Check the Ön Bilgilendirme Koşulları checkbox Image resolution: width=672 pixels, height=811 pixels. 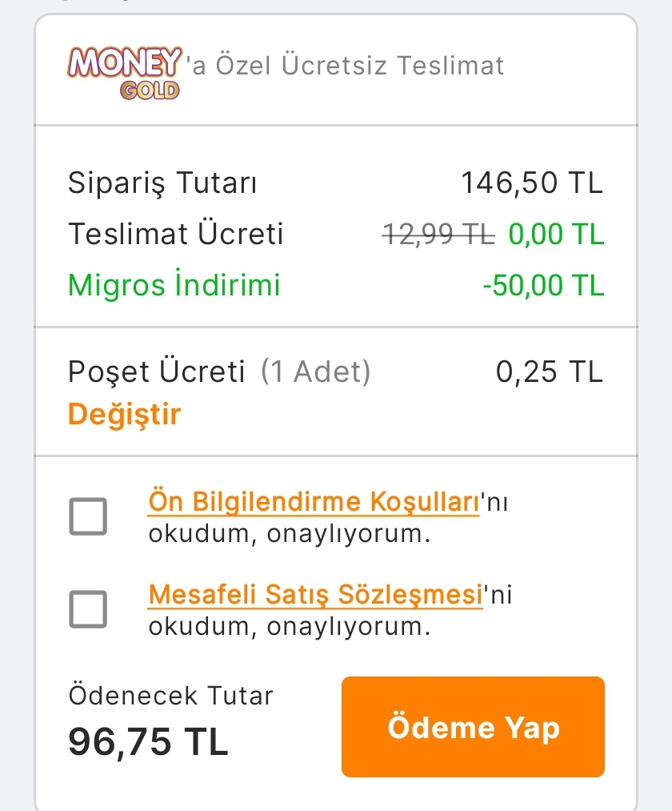point(88,516)
